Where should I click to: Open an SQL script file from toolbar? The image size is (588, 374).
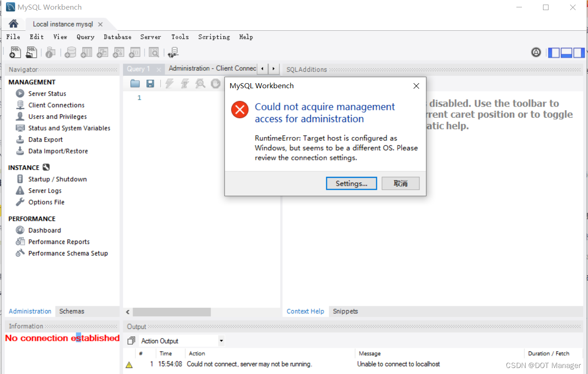tap(31, 52)
